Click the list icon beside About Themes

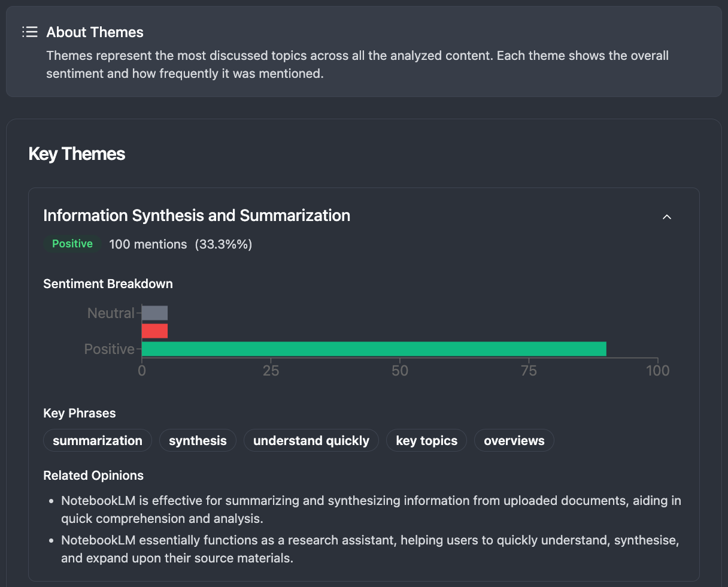point(29,32)
